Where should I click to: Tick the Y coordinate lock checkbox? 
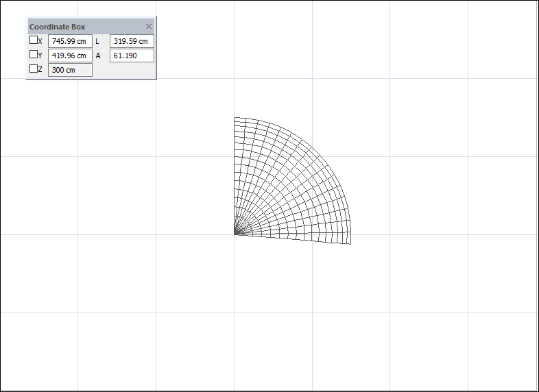coord(34,54)
